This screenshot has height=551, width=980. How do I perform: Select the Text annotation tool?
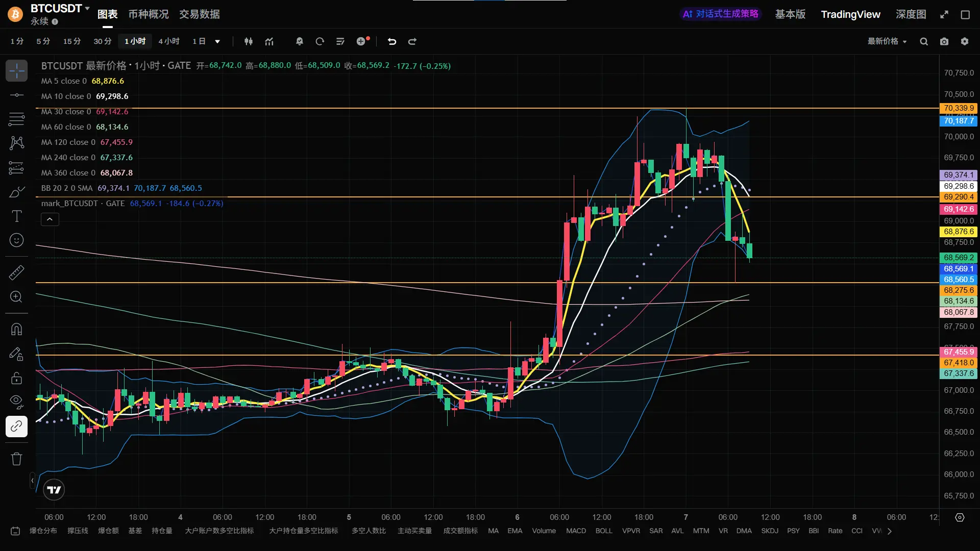click(x=16, y=216)
